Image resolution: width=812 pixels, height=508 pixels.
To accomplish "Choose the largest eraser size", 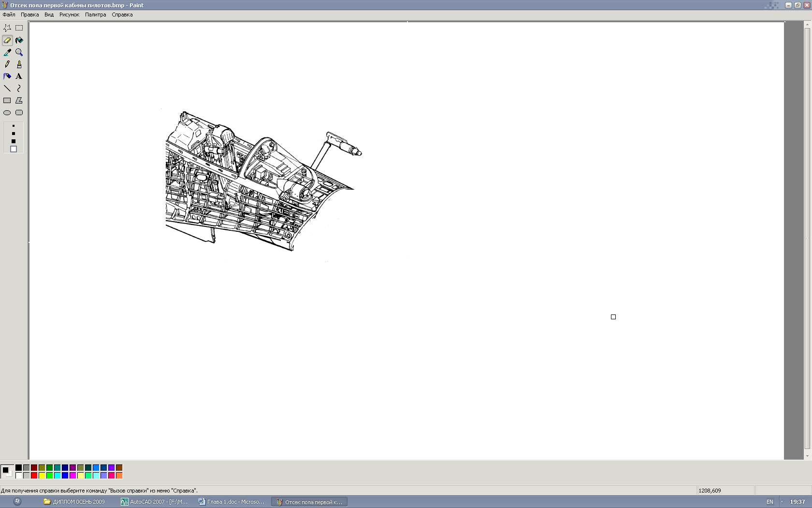I will pos(14,149).
